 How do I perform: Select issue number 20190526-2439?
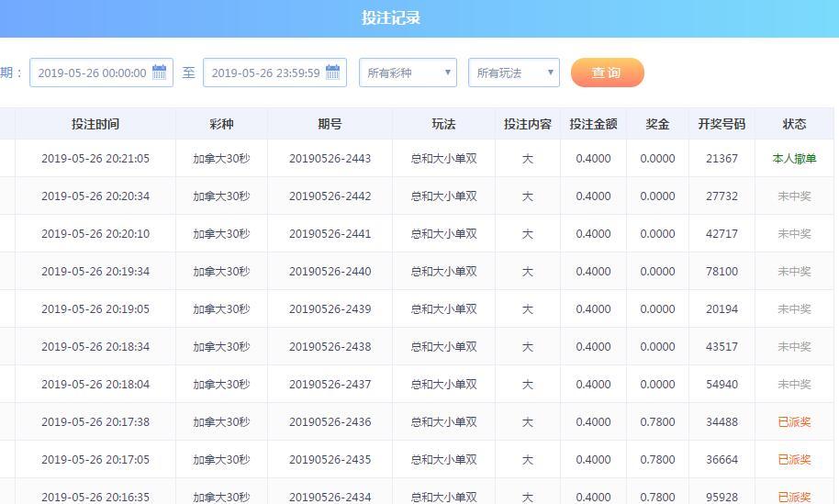coord(330,309)
